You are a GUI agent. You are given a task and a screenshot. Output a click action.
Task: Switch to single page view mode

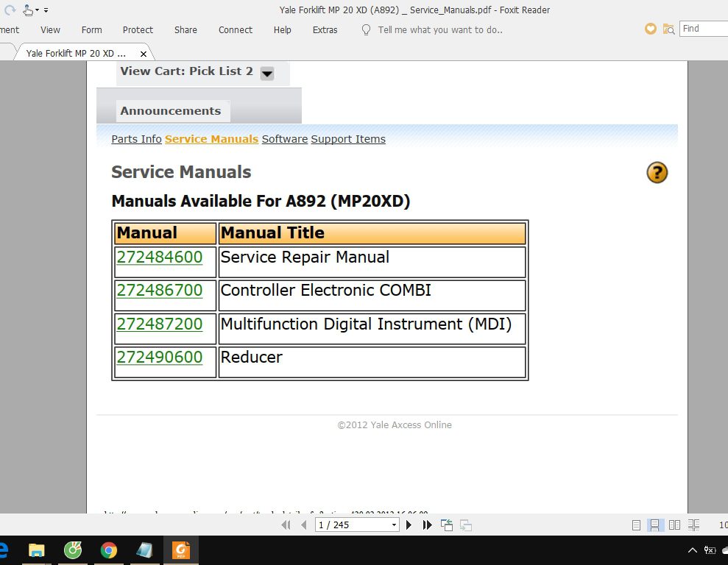click(635, 525)
